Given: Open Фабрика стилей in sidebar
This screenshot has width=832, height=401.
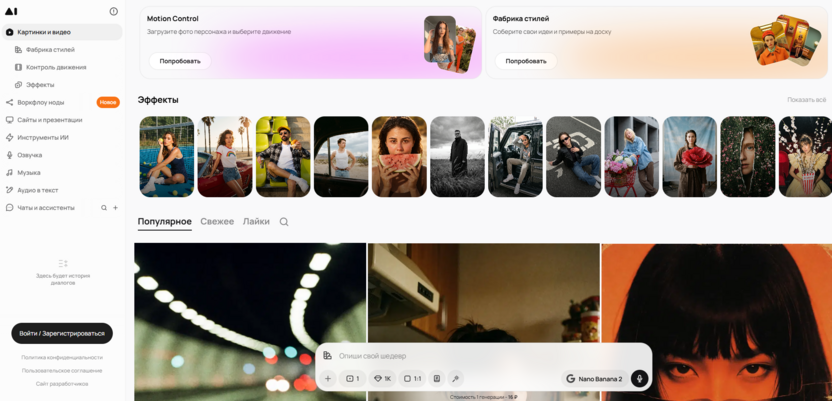Looking at the screenshot, I should coord(50,50).
